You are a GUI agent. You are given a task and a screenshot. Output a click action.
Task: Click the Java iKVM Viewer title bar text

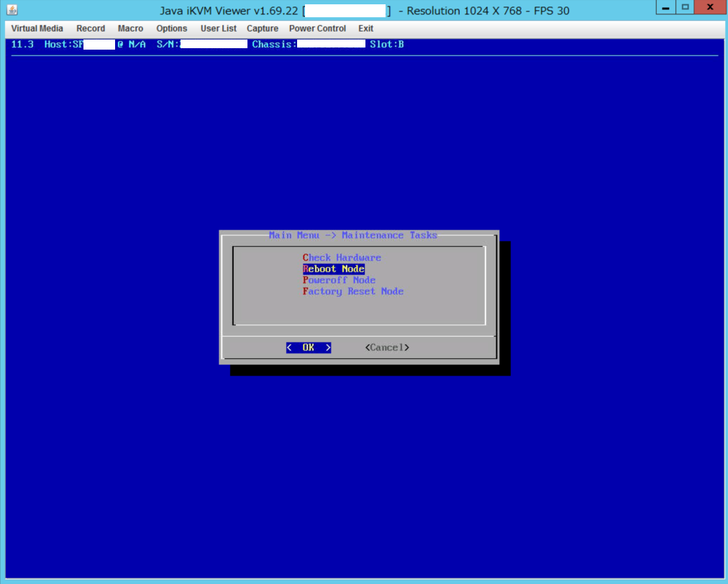click(x=230, y=11)
